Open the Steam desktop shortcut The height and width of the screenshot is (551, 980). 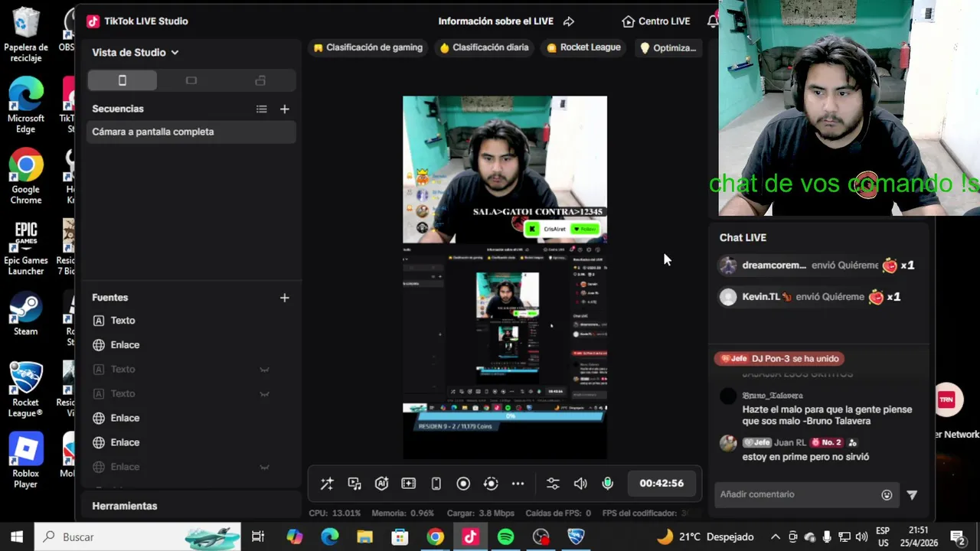pos(25,315)
